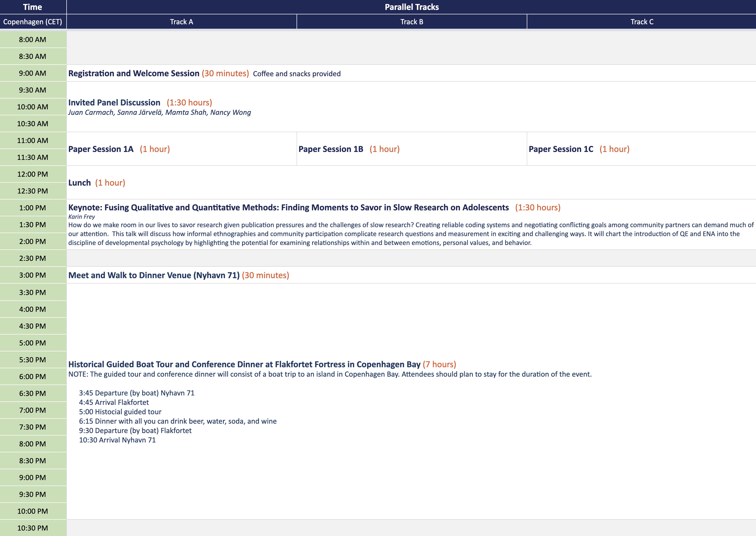Select the 8:30 AM time cell
756x536 pixels.
[x=33, y=56]
